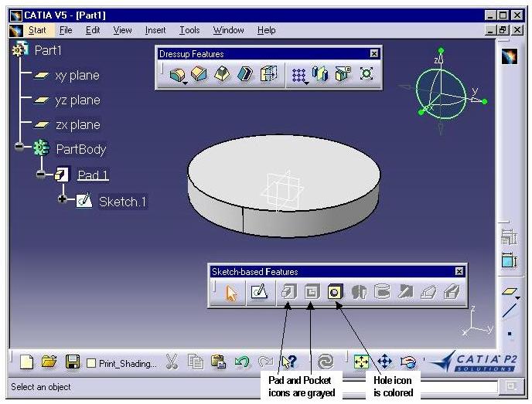Click the Copy icon in bottom toolbar
The width and height of the screenshot is (532, 404).
pyautogui.click(x=196, y=362)
